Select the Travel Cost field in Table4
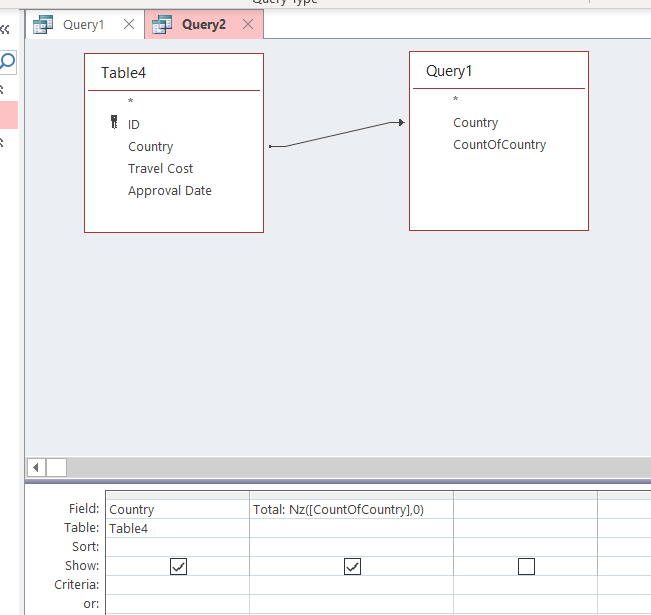The image size is (651, 615). tap(160, 169)
